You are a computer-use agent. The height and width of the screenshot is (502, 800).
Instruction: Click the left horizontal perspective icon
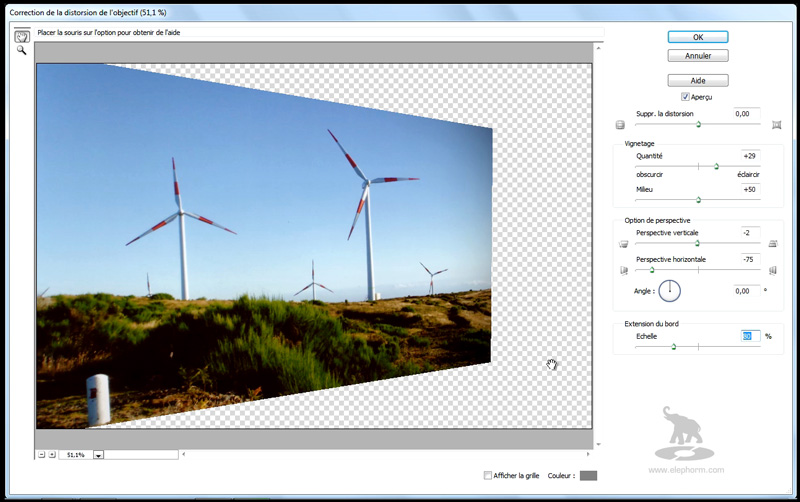(x=623, y=270)
